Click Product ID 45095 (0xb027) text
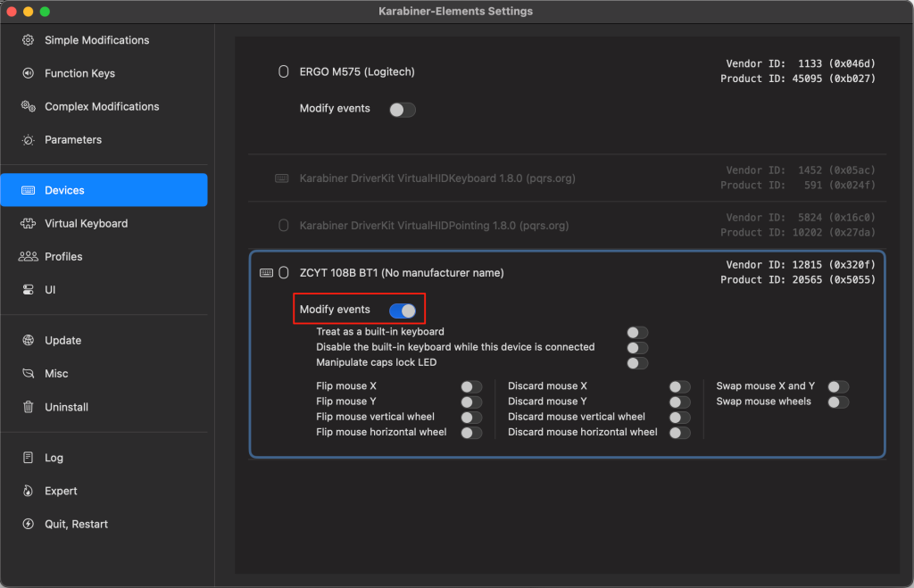The width and height of the screenshot is (914, 588). 797,79
